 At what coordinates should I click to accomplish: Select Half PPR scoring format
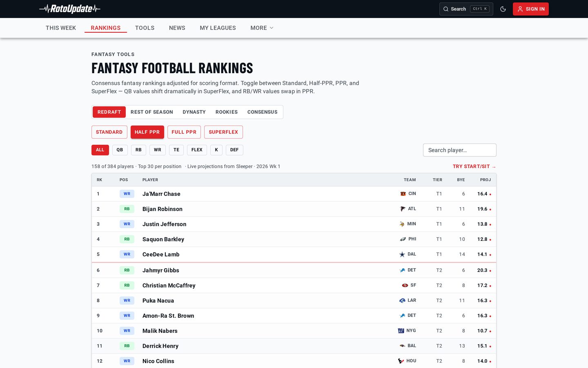[x=147, y=132]
